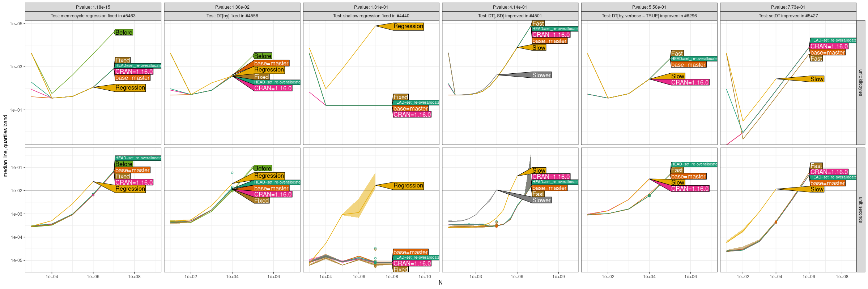This screenshot has height=289, width=868.
Task: Click the '1e-02' y-axis tick label
Action: (x=16, y=191)
